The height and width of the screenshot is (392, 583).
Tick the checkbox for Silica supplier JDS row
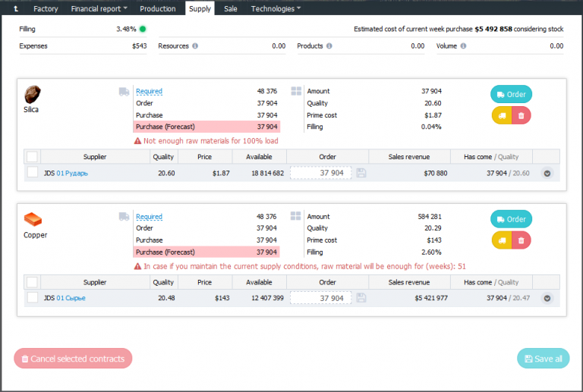[x=33, y=173]
